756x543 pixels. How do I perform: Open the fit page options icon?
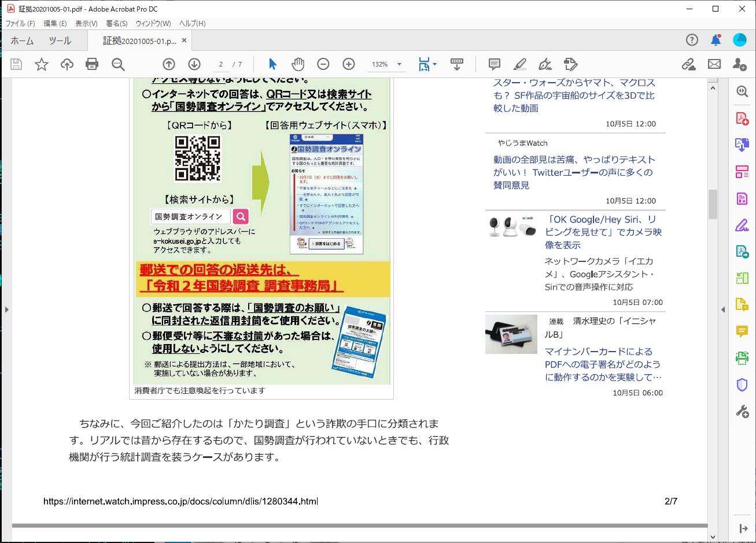point(424,64)
